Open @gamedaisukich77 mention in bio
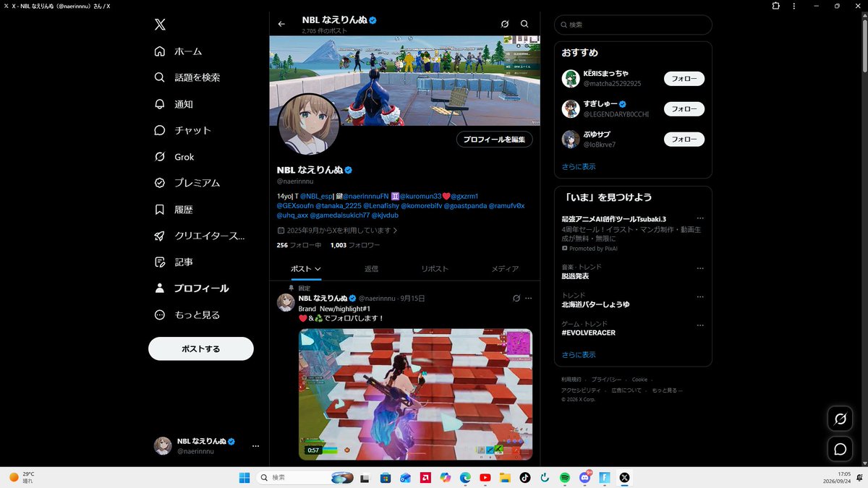This screenshot has height=488, width=868. pyautogui.click(x=341, y=215)
